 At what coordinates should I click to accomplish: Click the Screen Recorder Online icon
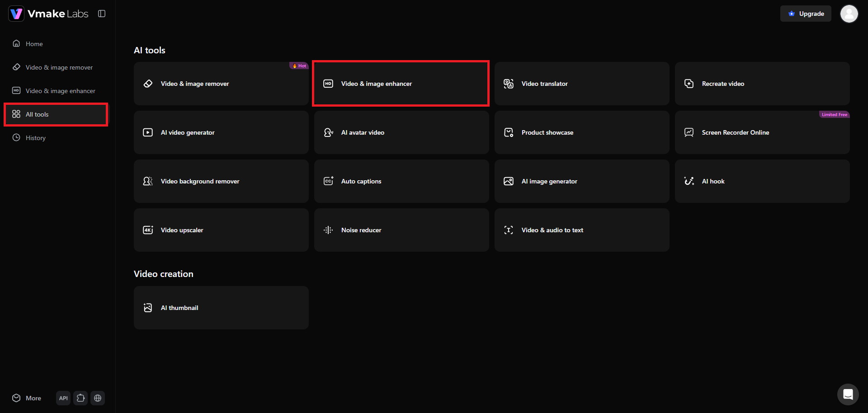(689, 132)
